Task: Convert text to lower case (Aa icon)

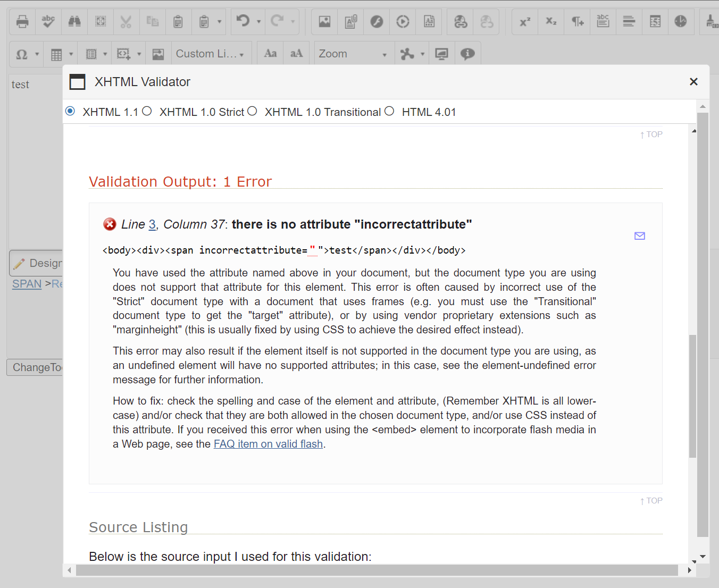Action: click(270, 54)
